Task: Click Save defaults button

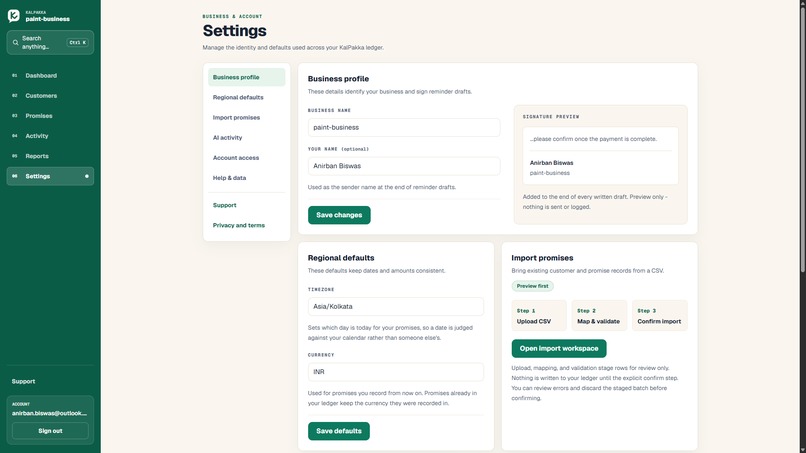Action: click(339, 431)
